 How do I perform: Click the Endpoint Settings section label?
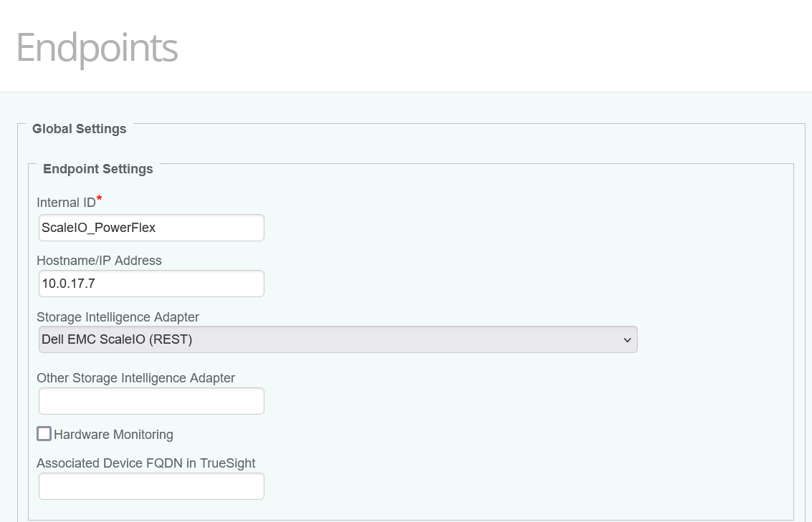click(x=97, y=169)
